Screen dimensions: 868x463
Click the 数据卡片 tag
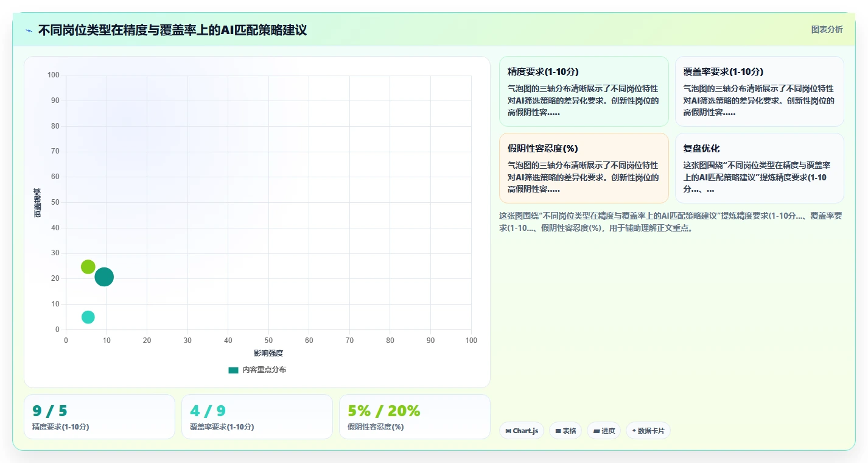coord(648,431)
